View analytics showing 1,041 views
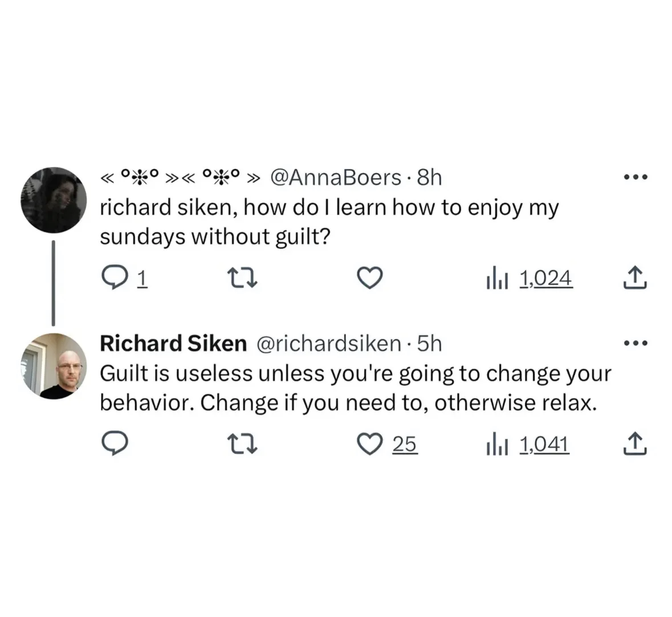The image size is (672, 617). pyautogui.click(x=528, y=444)
